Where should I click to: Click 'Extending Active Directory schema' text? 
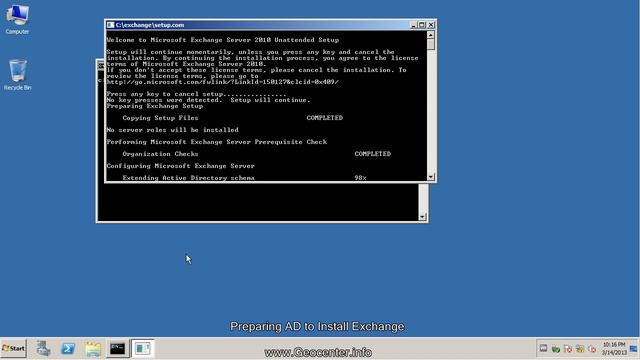188,178
